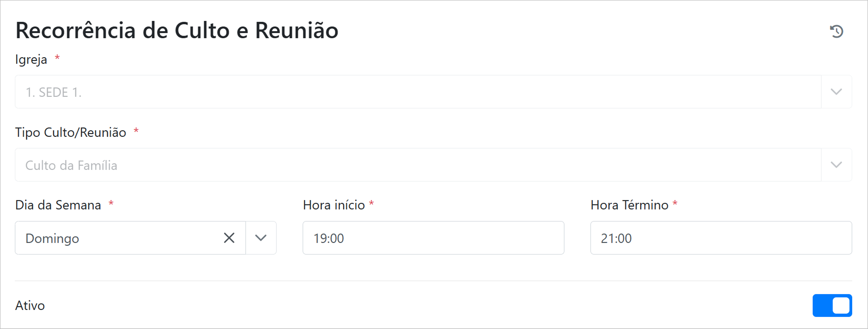The width and height of the screenshot is (868, 329).
Task: Click the Ativo label text
Action: point(30,305)
